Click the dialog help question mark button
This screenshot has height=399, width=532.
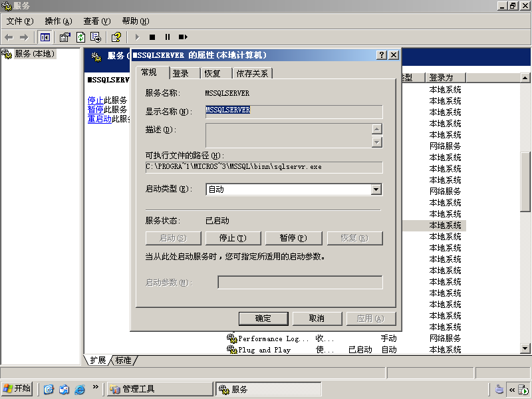pos(382,55)
